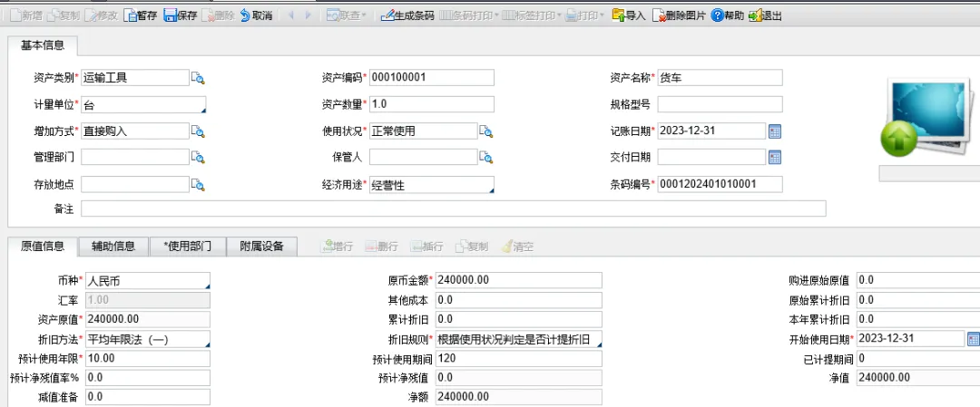Expand the 币种 currency dropdown
Viewport: 980px width, 407px height.
coord(206,286)
